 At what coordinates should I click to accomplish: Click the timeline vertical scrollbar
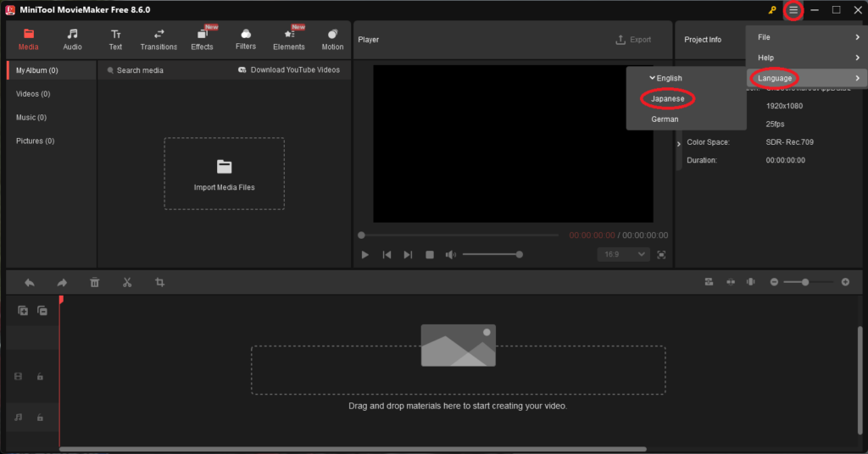pos(860,380)
